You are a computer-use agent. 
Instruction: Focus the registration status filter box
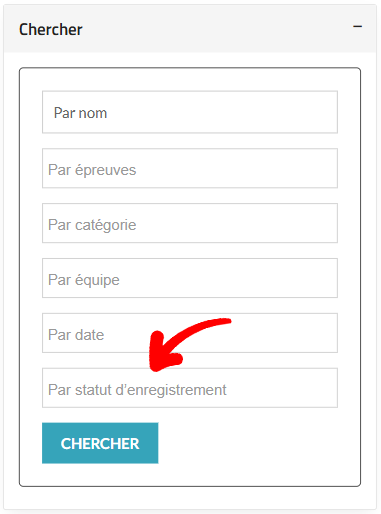pyautogui.click(x=190, y=388)
